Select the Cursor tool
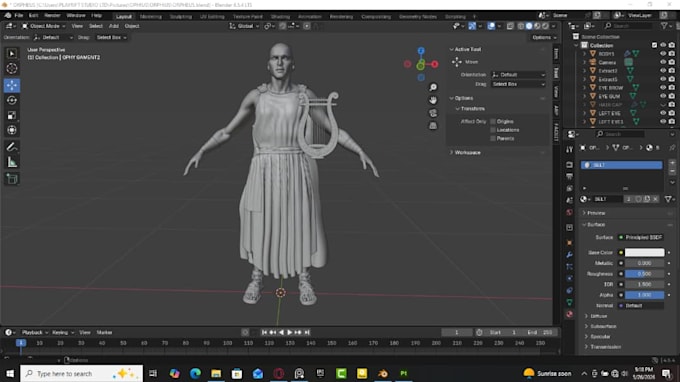This screenshot has width=680, height=382. [x=12, y=69]
